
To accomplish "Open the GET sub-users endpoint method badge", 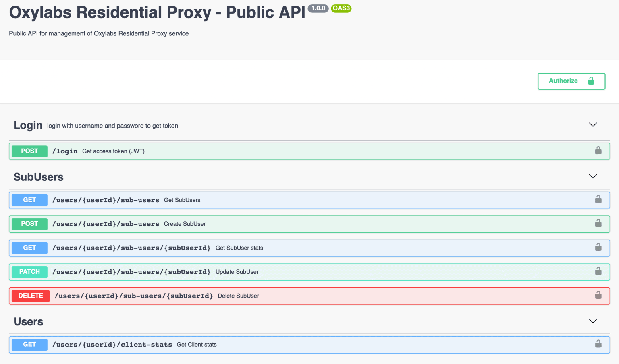I will [x=29, y=200].
